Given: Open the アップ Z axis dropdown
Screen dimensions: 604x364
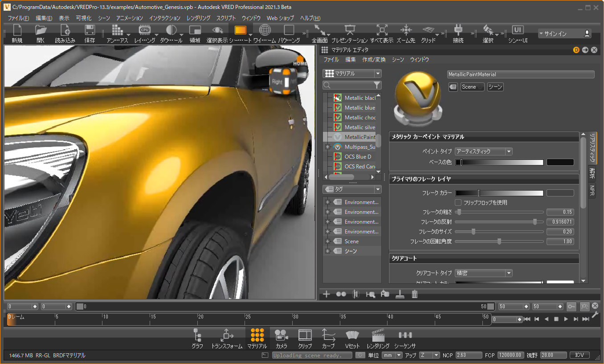Looking at the screenshot, I should coord(429,355).
